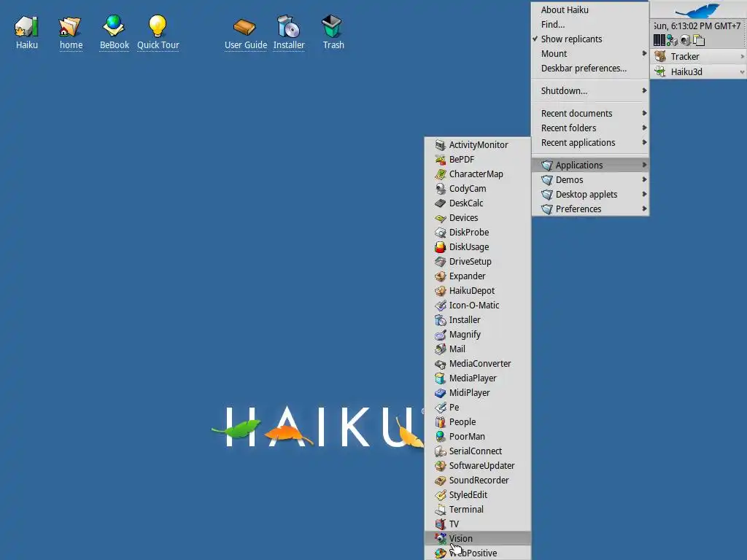Launch Pe editor from the list
747x560 pixels.
(478, 408)
